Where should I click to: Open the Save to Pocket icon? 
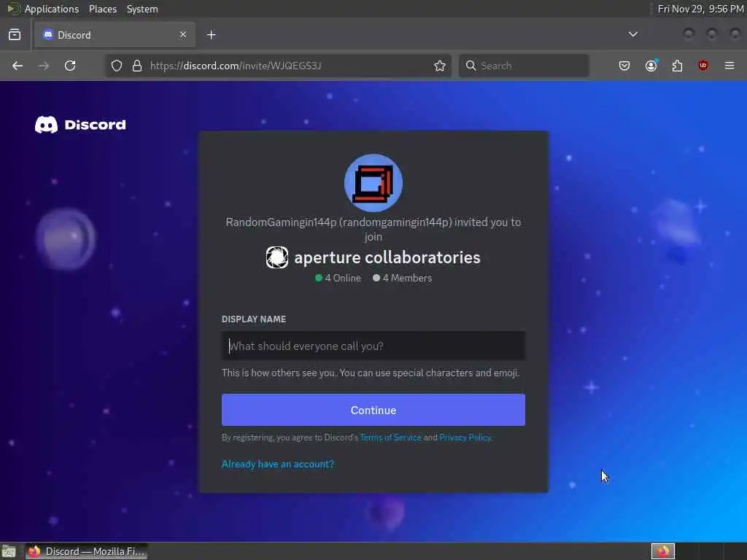(624, 66)
